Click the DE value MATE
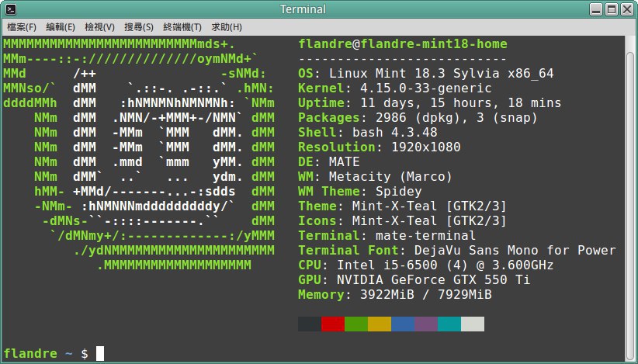This screenshot has width=638, height=364. tap(345, 162)
